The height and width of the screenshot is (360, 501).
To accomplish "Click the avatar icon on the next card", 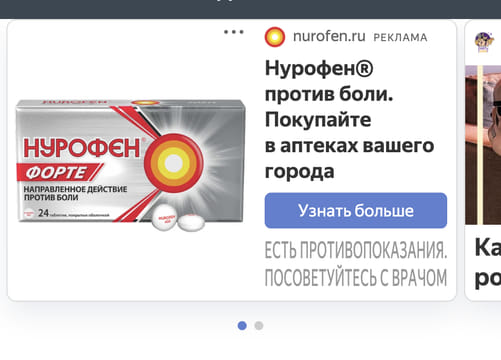I will tap(484, 42).
